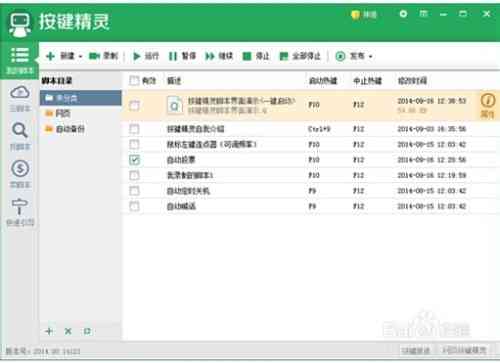Tick the checkbox for the 自动定时关机 row
500x363 pixels.
pos(134,191)
